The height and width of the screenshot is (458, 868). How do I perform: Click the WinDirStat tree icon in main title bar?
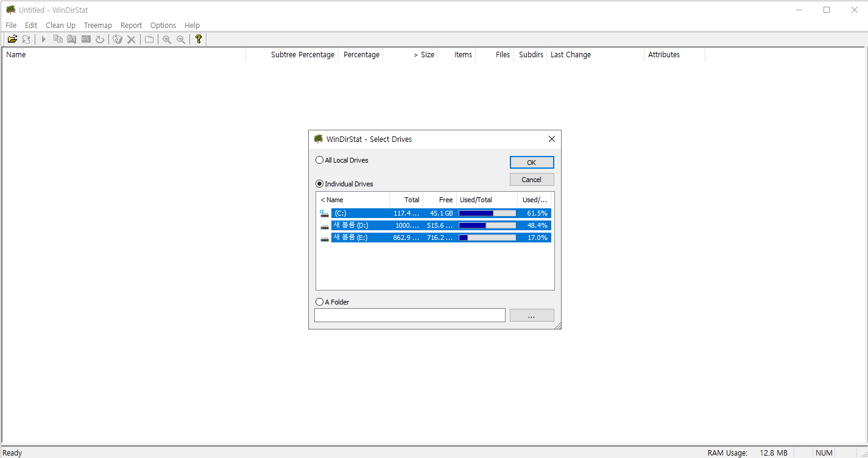[11, 10]
